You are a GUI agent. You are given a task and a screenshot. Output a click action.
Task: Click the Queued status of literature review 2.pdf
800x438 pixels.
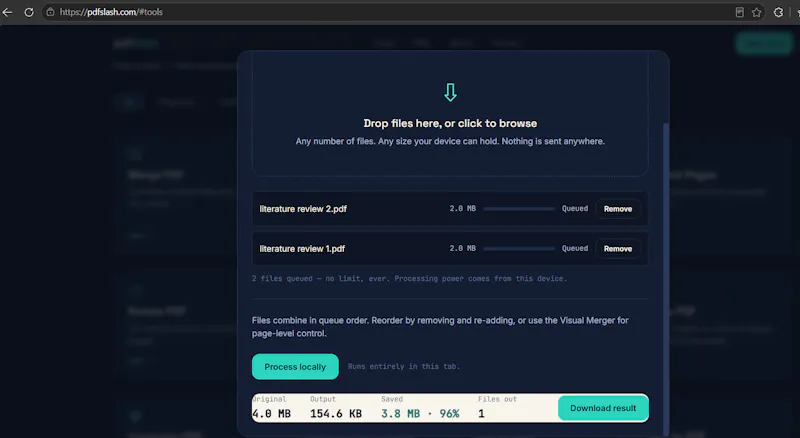coord(575,208)
